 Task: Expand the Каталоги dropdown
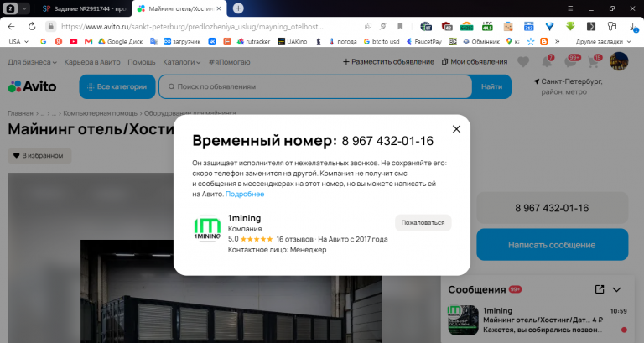point(181,62)
